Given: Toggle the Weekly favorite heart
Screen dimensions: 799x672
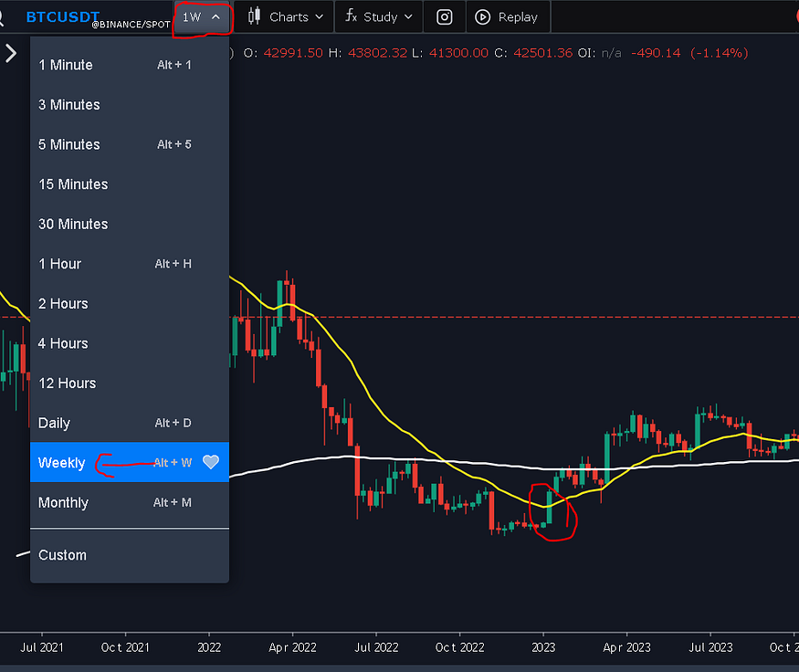Looking at the screenshot, I should click(x=210, y=462).
